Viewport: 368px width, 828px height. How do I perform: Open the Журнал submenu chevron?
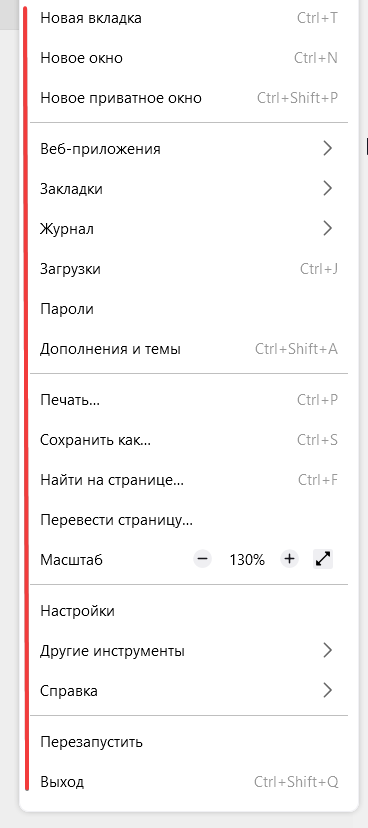[x=327, y=229]
